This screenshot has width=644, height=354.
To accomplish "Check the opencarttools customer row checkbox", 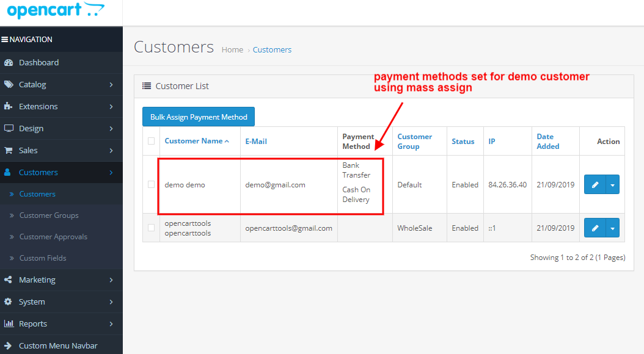I will pyautogui.click(x=151, y=227).
